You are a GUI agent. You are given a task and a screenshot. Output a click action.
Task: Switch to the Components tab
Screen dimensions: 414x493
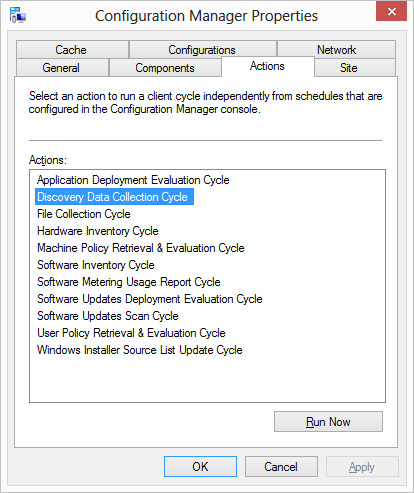point(165,68)
